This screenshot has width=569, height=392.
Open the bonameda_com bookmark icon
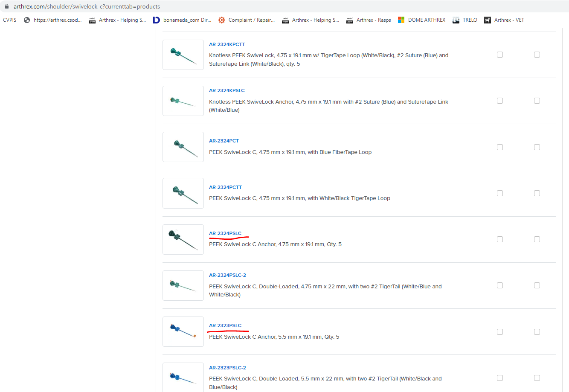157,20
